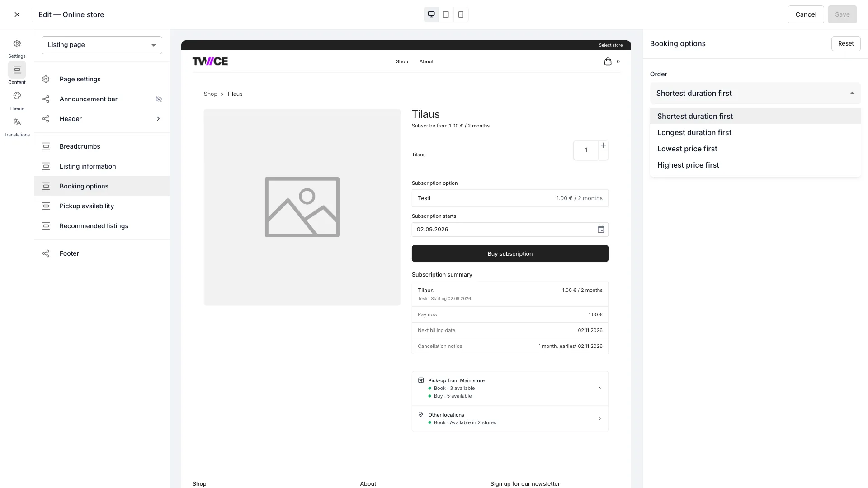Click the Save button
Viewport: 868px width, 488px height.
click(842, 14)
